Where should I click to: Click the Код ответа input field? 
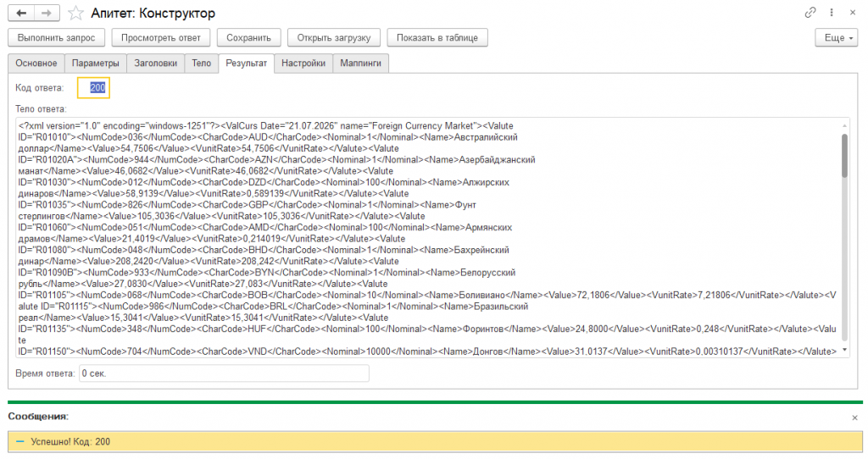[93, 87]
